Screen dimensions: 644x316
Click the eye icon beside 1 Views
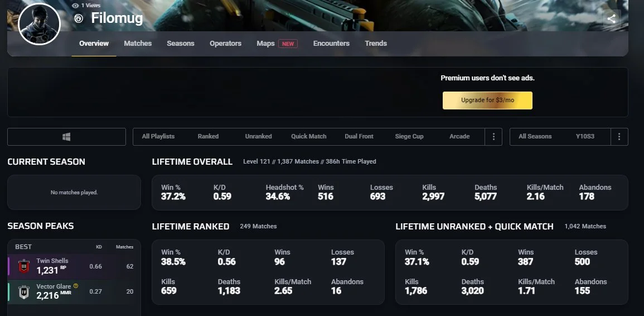(x=75, y=5)
